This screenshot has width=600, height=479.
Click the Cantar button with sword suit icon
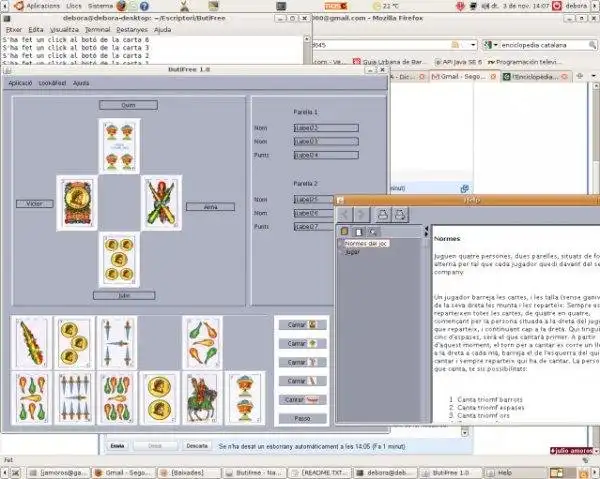pos(302,362)
